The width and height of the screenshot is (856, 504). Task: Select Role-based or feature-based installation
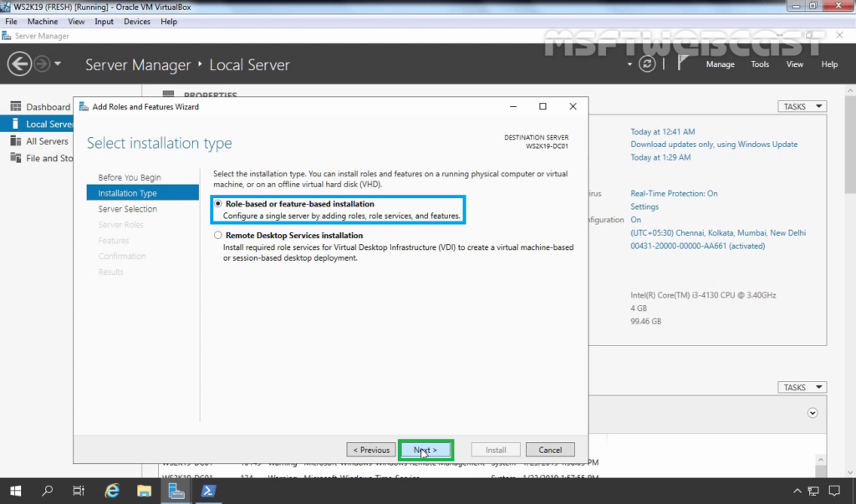tap(218, 204)
